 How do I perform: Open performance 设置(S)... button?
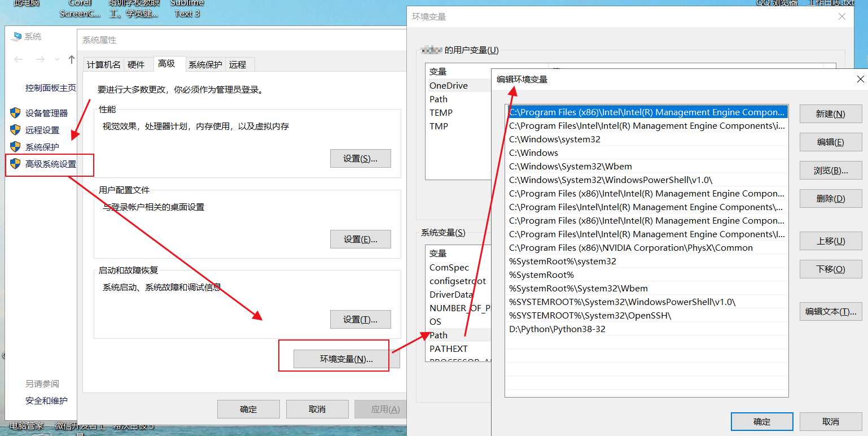tap(360, 159)
